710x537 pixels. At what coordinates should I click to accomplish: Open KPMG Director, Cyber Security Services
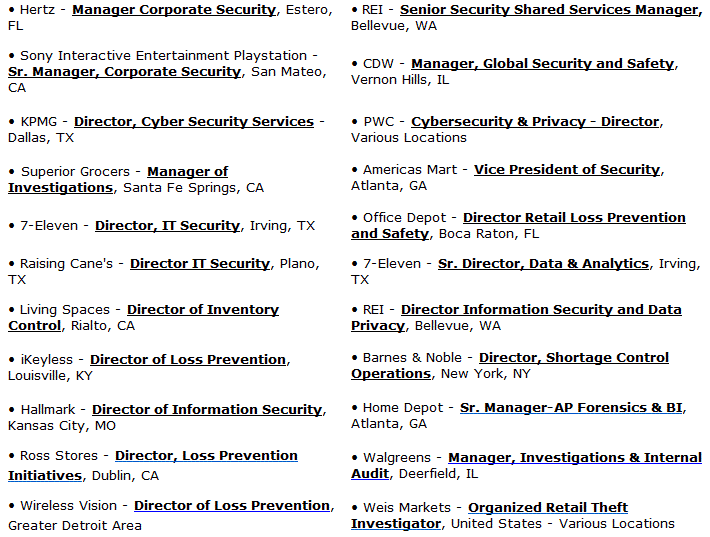click(194, 121)
